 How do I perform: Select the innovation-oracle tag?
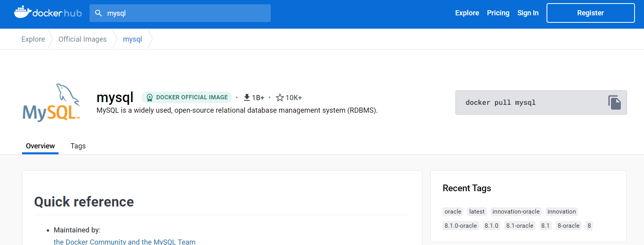[516, 212]
